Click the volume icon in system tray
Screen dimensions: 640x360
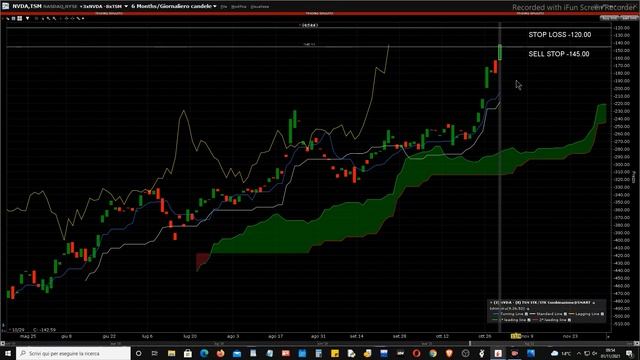[595, 353]
